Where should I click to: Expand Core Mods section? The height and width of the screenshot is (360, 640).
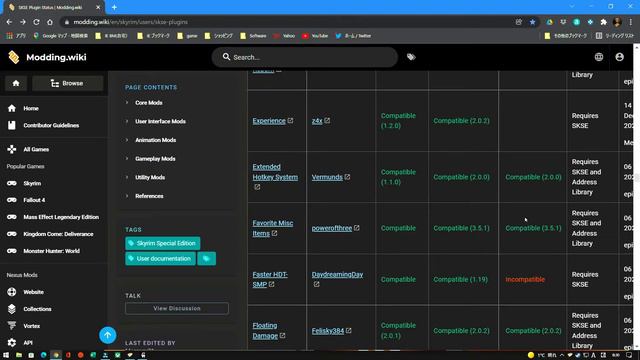coord(149,103)
